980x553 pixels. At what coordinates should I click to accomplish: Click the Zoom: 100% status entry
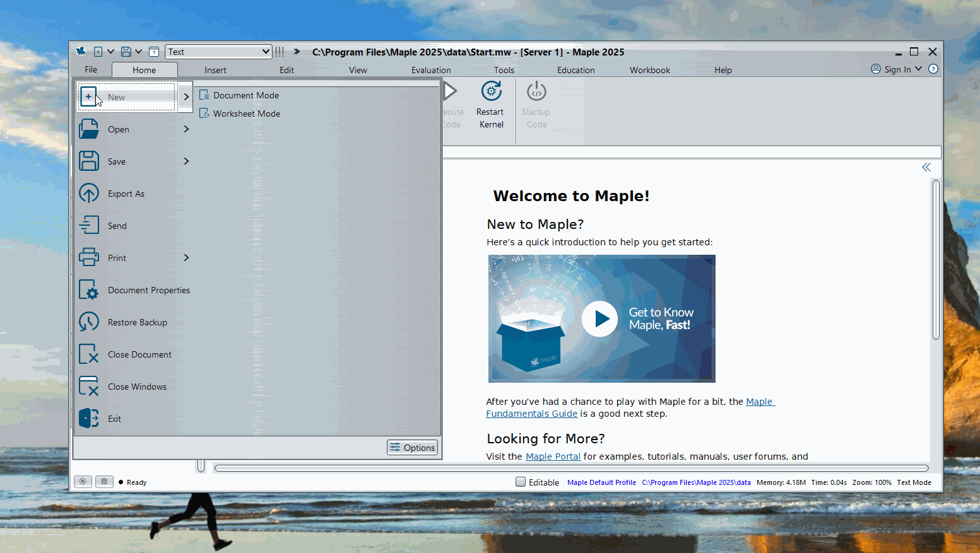(871, 482)
